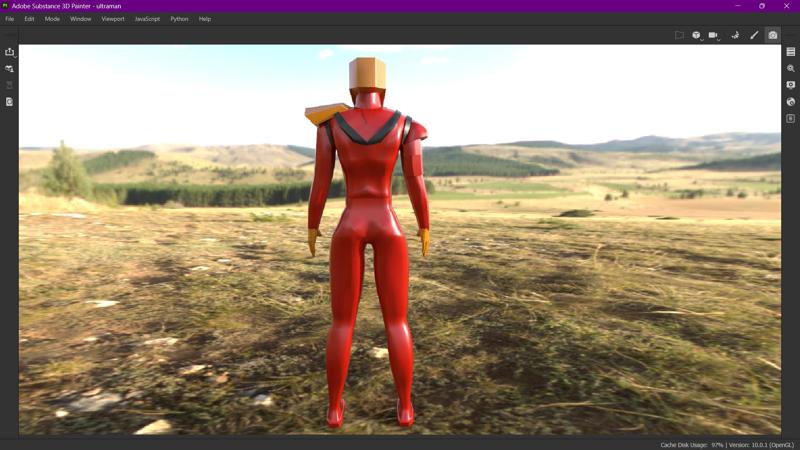Switch to Painting mode with the brush icon

tap(754, 35)
